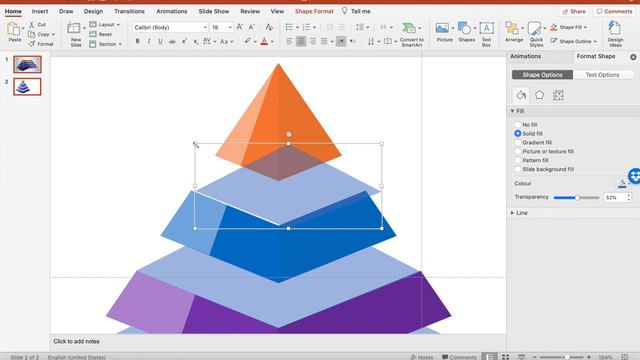Toggle Underline formatting
640x360 pixels.
[160, 41]
